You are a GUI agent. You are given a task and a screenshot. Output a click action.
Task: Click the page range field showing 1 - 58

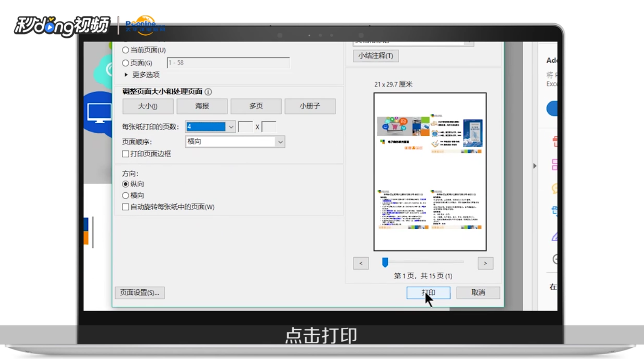click(x=228, y=63)
